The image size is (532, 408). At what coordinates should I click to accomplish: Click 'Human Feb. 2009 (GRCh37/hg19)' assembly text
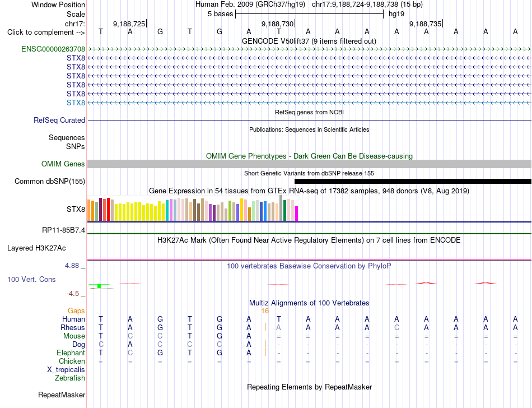(250, 4)
